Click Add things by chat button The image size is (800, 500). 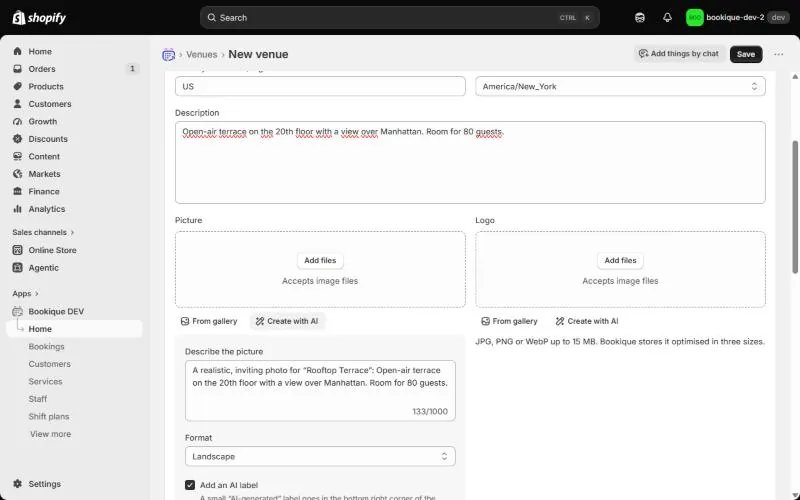679,54
